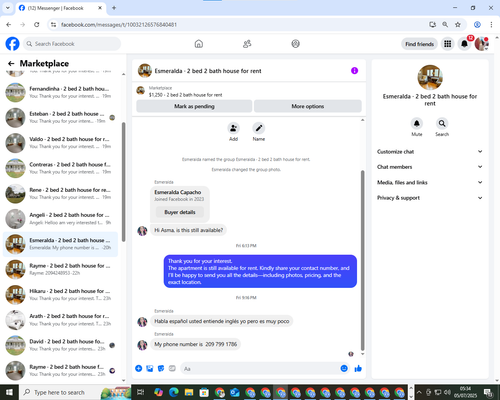
Task: Open Arath conversation
Action: (x=60, y=320)
